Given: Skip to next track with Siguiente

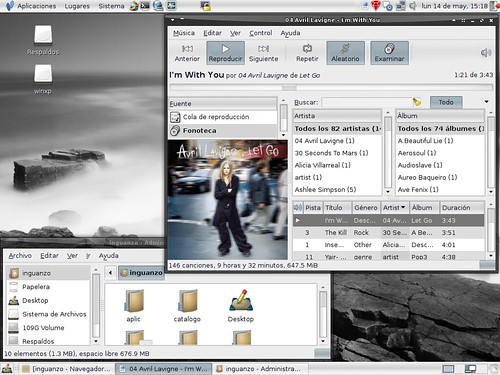Looking at the screenshot, I should point(263,53).
